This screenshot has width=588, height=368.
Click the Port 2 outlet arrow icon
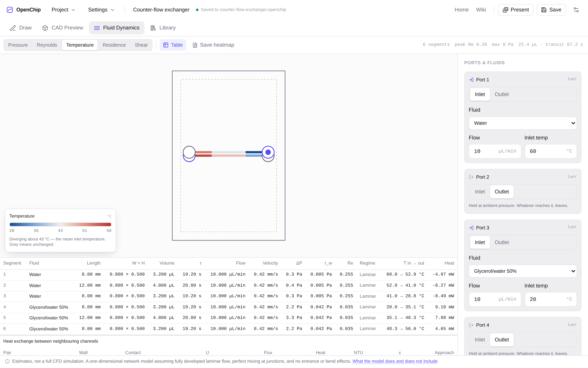coord(471,177)
